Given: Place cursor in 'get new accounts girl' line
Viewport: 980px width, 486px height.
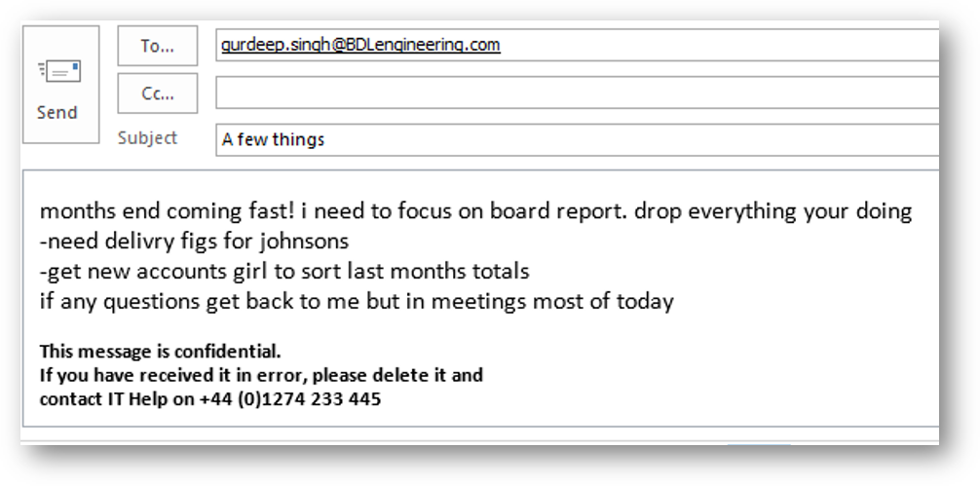Looking at the screenshot, I should point(284,271).
